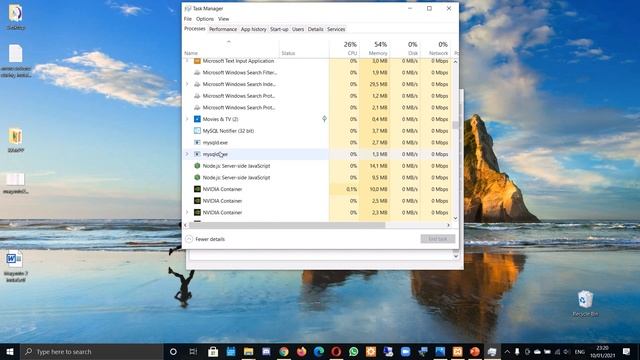Open the XAMPP taskbar icon
The height and width of the screenshot is (360, 640).
[x=457, y=351]
